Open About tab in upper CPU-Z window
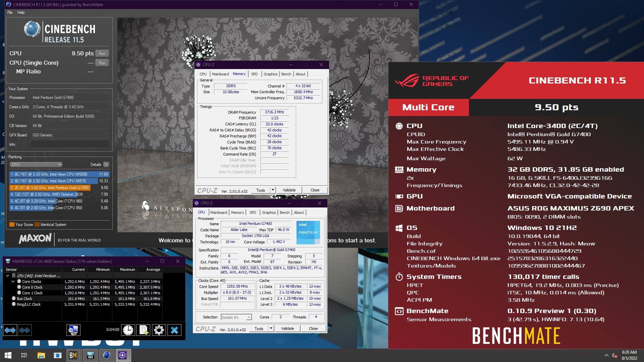 point(301,74)
